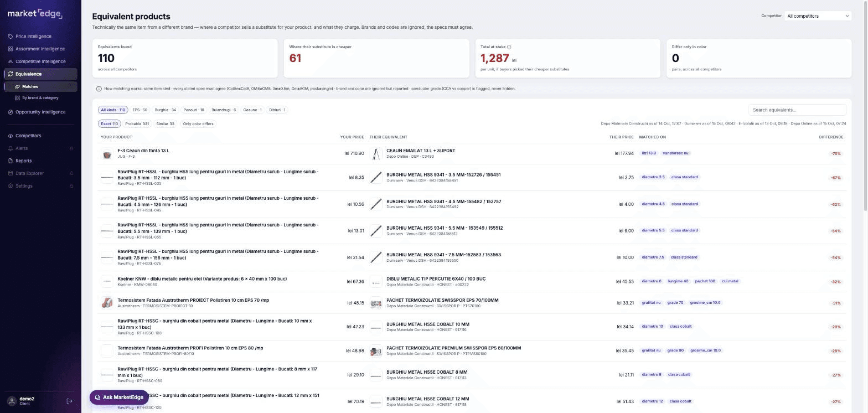Click the Assortment Intelligence grid icon
This screenshot has height=413, width=868.
click(11, 49)
